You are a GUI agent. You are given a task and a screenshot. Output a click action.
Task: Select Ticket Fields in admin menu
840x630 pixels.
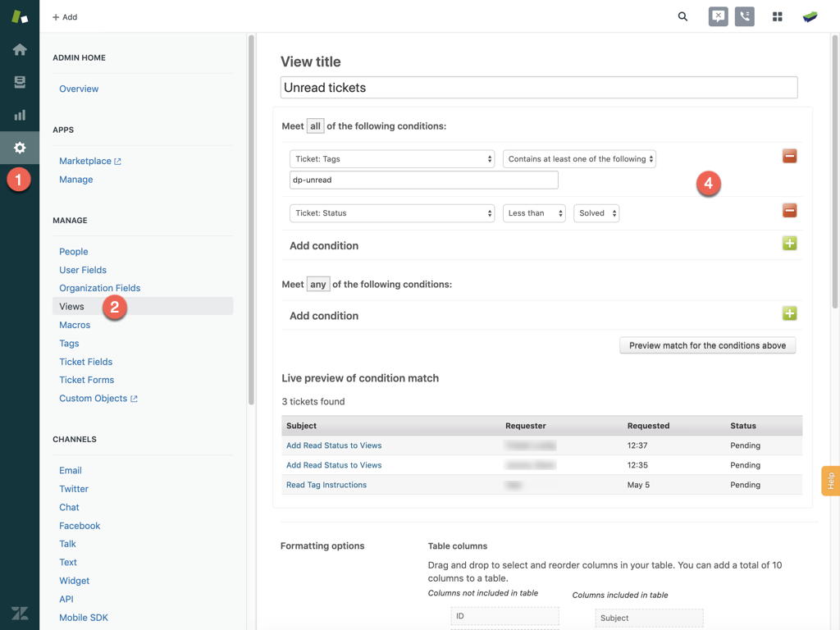pyautogui.click(x=85, y=362)
